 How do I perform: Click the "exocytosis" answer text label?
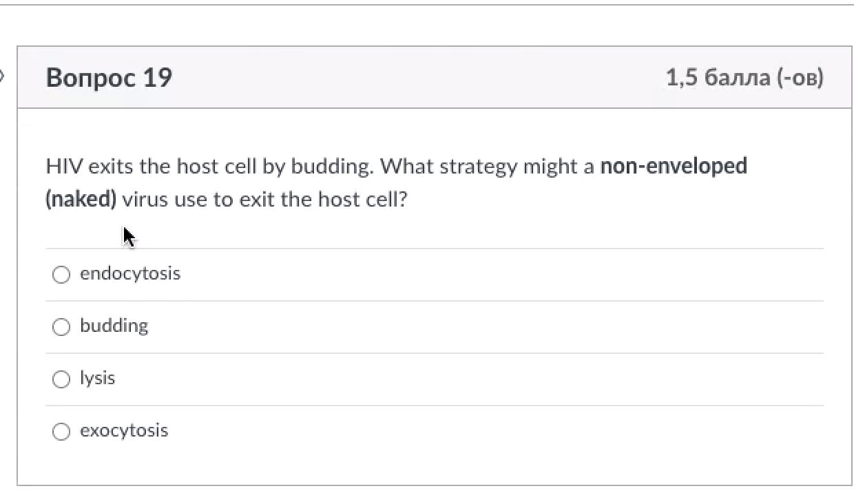124,430
